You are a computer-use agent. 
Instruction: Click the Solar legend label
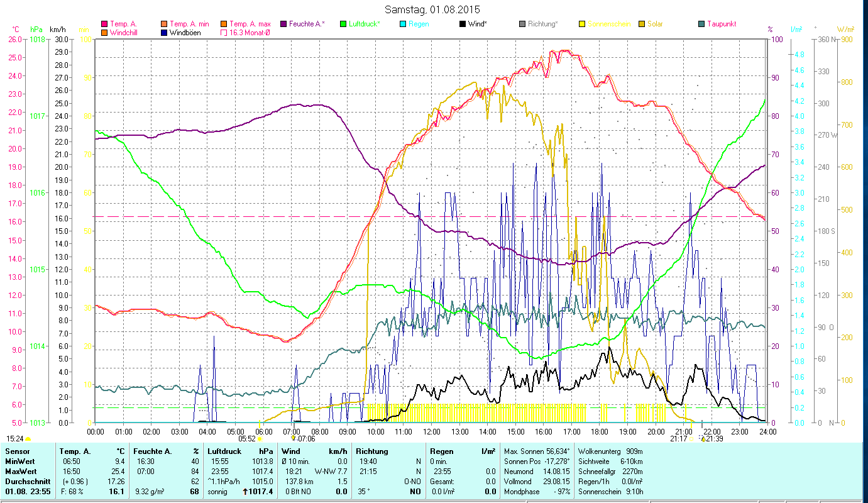(655, 24)
